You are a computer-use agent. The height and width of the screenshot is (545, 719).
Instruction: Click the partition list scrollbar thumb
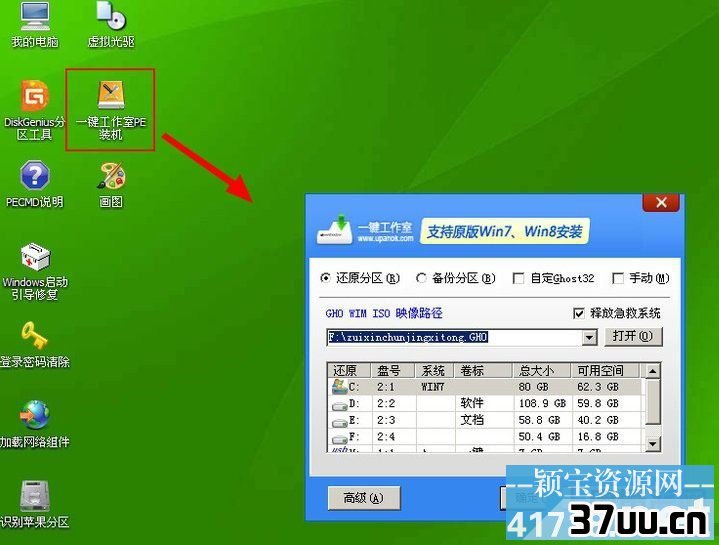click(x=653, y=402)
